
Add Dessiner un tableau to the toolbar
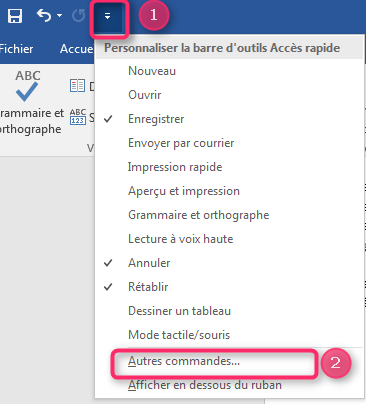point(229,311)
